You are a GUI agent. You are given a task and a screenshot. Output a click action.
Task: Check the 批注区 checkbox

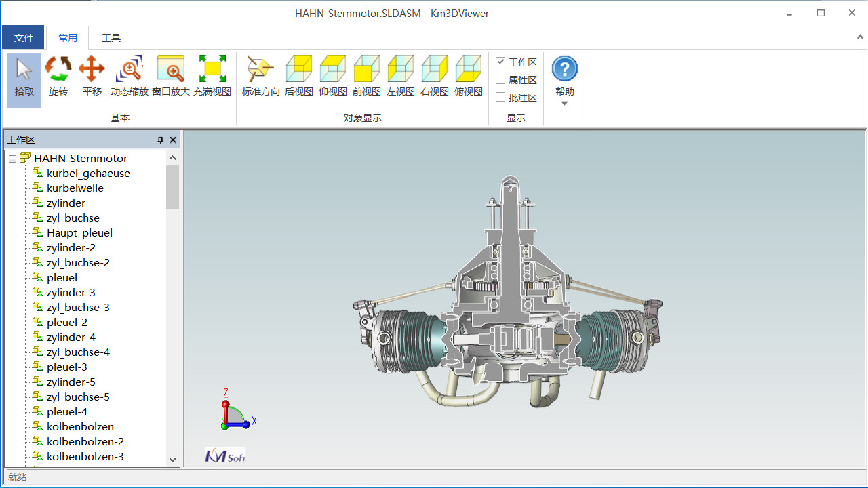(501, 98)
